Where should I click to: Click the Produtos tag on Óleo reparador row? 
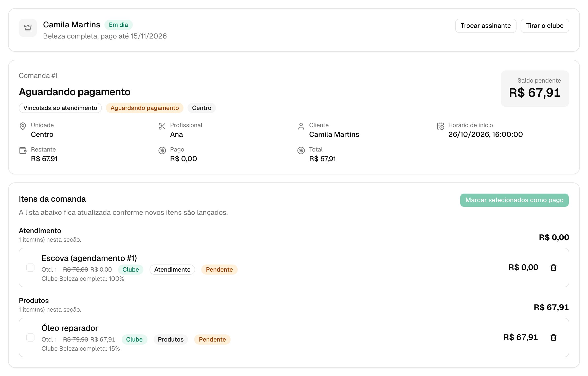tap(171, 340)
